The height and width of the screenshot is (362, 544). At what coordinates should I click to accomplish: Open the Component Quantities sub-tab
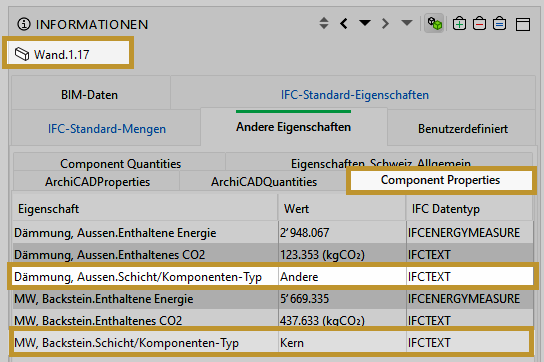[120, 163]
